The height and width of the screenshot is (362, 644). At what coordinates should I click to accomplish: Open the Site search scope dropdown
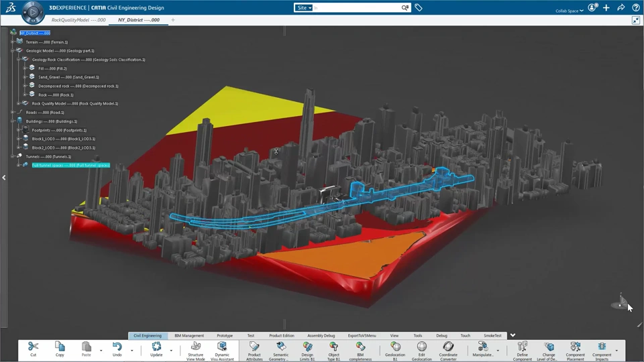(304, 7)
